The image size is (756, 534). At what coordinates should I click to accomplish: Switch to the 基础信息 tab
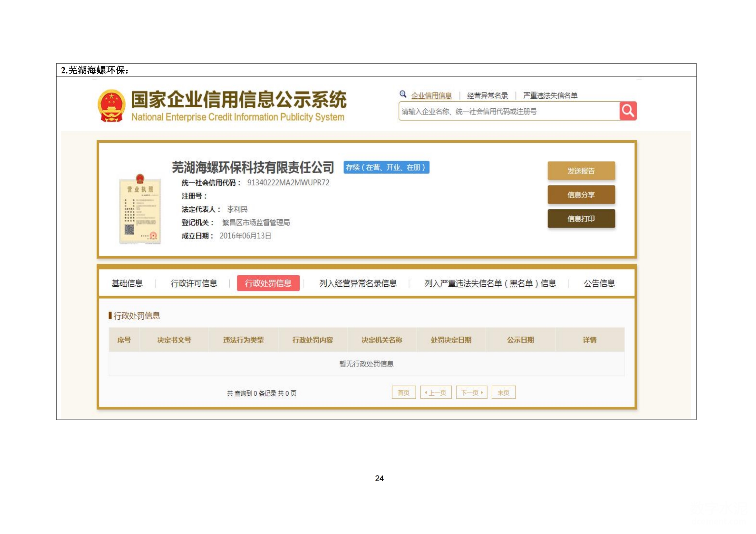pyautogui.click(x=127, y=283)
